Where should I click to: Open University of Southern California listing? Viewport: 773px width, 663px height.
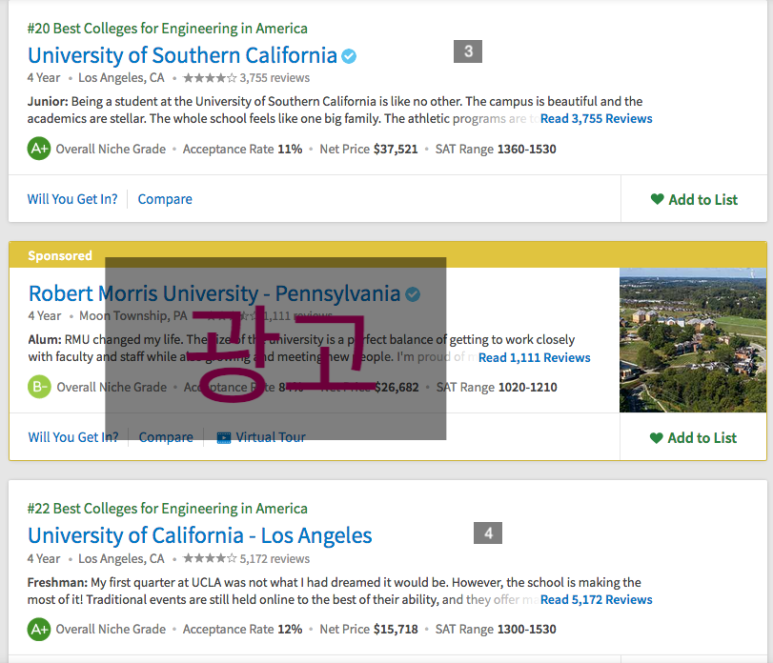(x=182, y=55)
